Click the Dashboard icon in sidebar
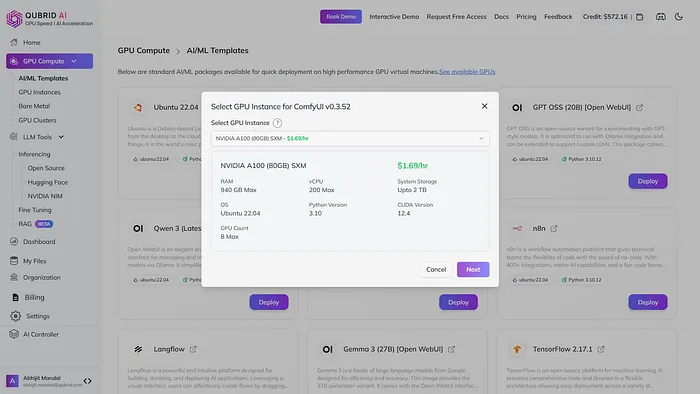 coord(14,241)
